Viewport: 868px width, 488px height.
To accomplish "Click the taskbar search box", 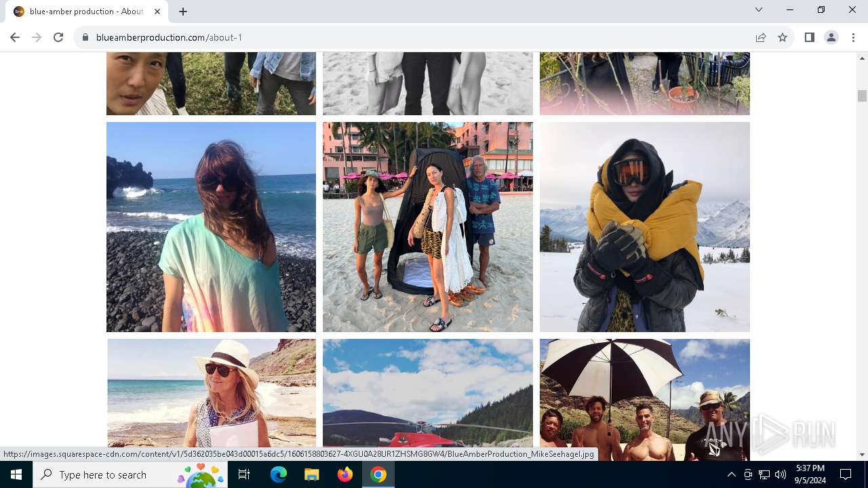I will point(130,474).
